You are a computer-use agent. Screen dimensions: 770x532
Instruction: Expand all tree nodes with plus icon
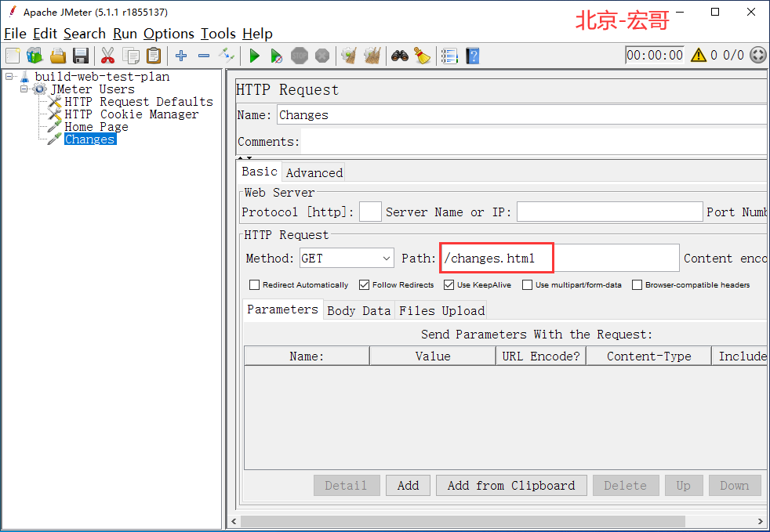tap(181, 56)
